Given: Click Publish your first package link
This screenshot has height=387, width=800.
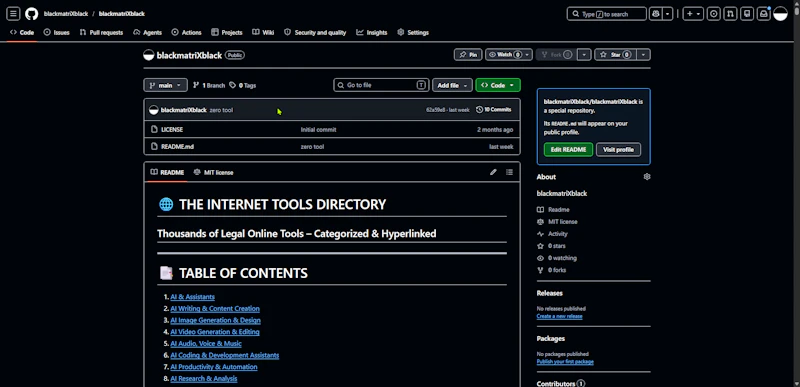Looking at the screenshot, I should (565, 362).
